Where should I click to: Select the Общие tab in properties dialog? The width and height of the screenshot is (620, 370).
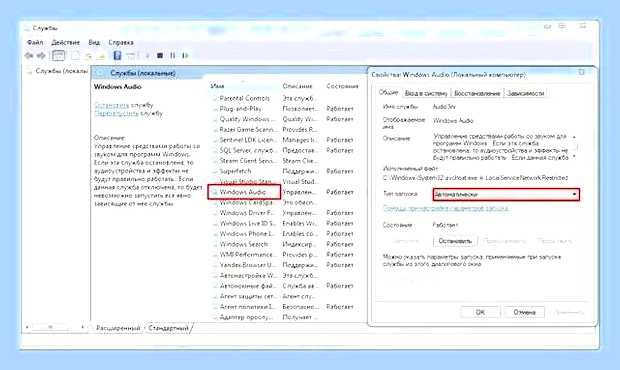(x=389, y=92)
